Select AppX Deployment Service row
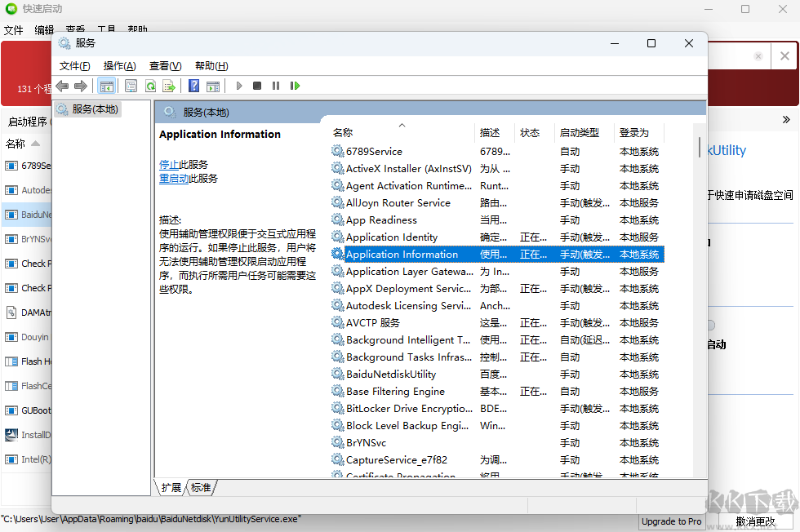The width and height of the screenshot is (800, 532). click(497, 288)
